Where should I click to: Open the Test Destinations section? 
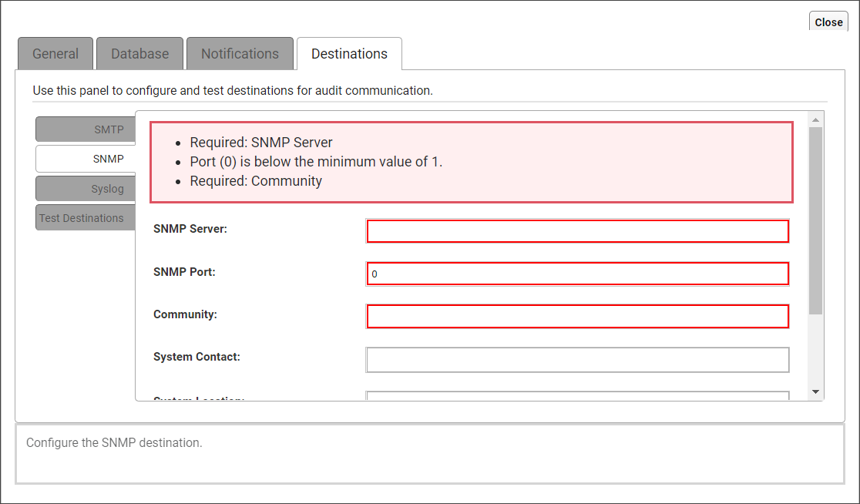click(82, 218)
